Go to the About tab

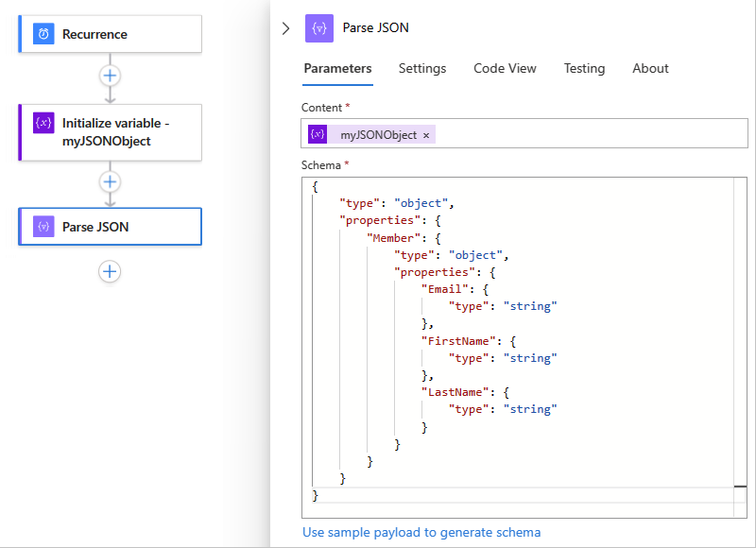(650, 68)
